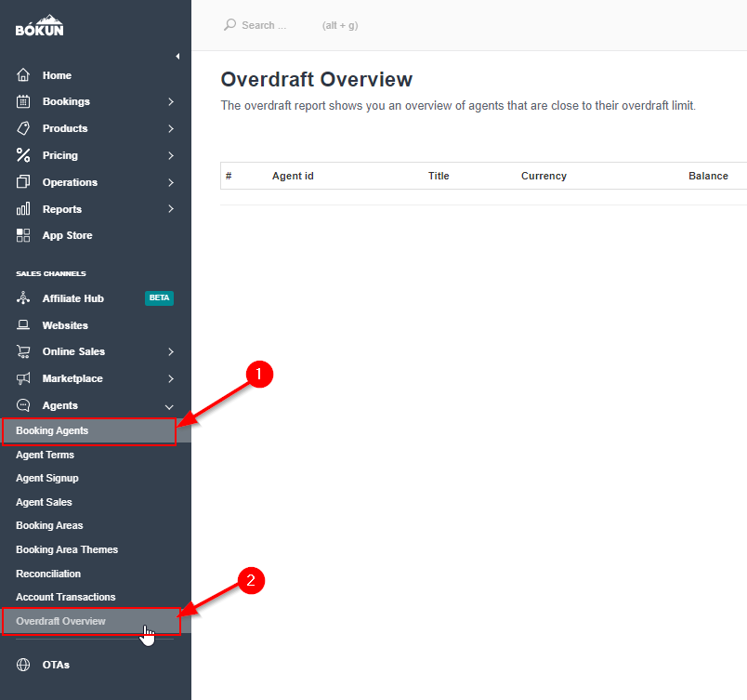Go to App Store
The height and width of the screenshot is (700, 747).
coord(67,235)
